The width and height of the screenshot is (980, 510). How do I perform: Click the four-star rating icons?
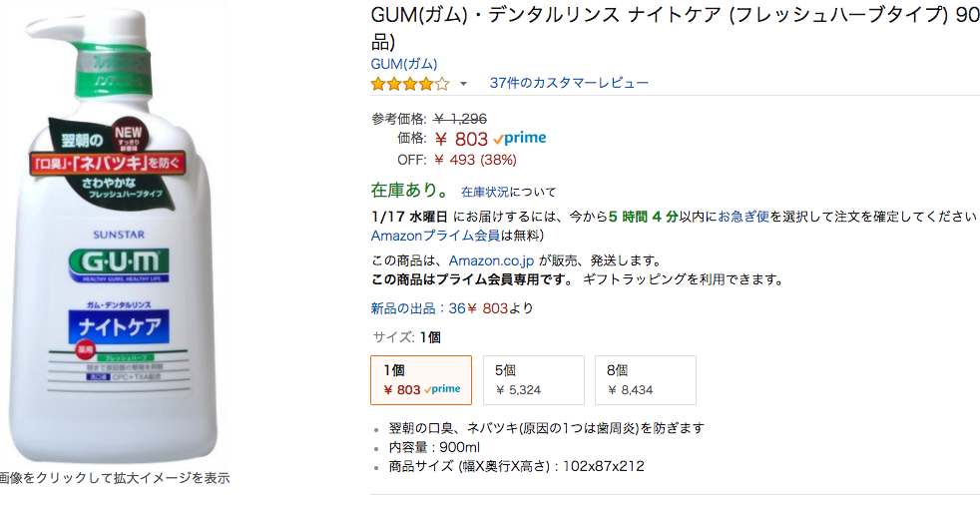(410, 84)
